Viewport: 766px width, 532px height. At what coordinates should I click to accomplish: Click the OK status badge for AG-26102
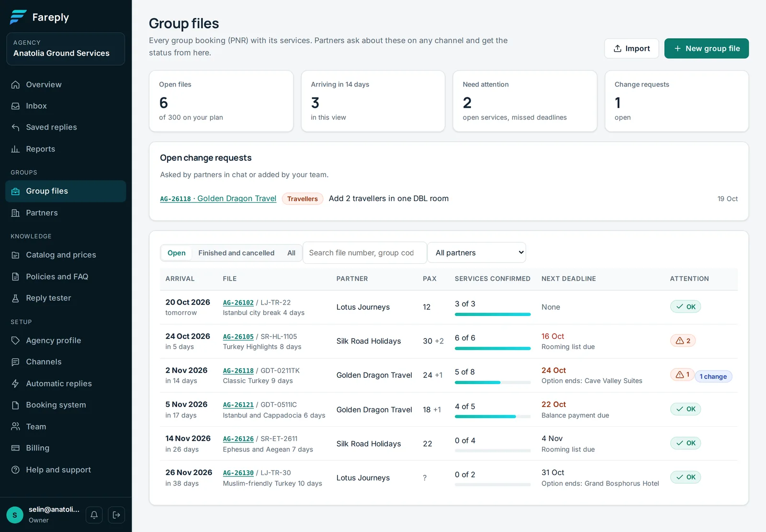coord(686,306)
